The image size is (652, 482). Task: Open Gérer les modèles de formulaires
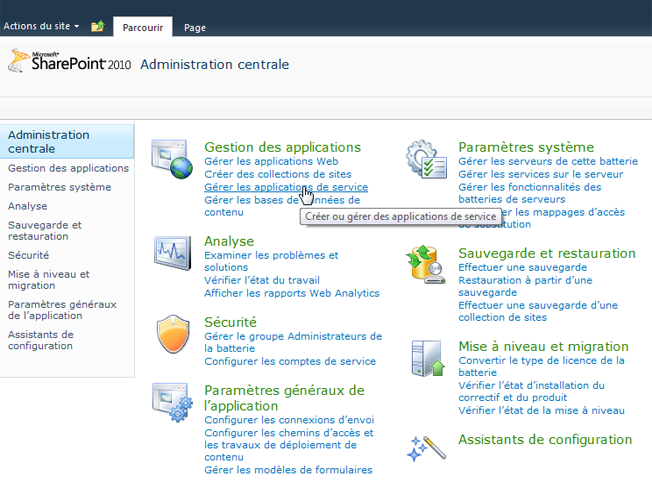point(288,470)
